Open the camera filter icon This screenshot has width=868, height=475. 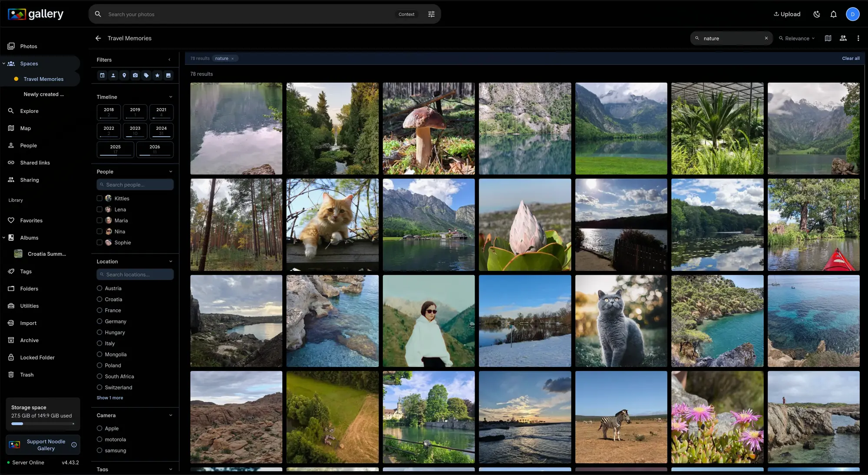pyautogui.click(x=135, y=75)
